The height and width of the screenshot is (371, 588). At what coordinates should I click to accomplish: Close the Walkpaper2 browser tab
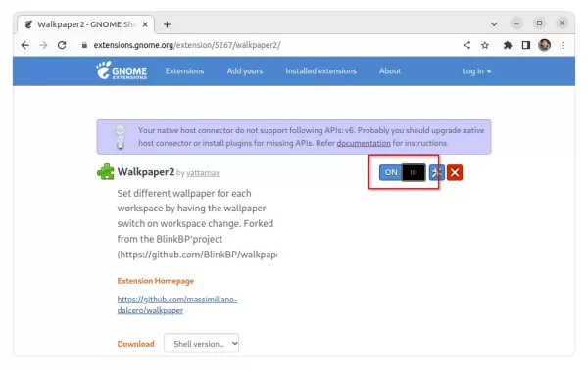(x=145, y=24)
